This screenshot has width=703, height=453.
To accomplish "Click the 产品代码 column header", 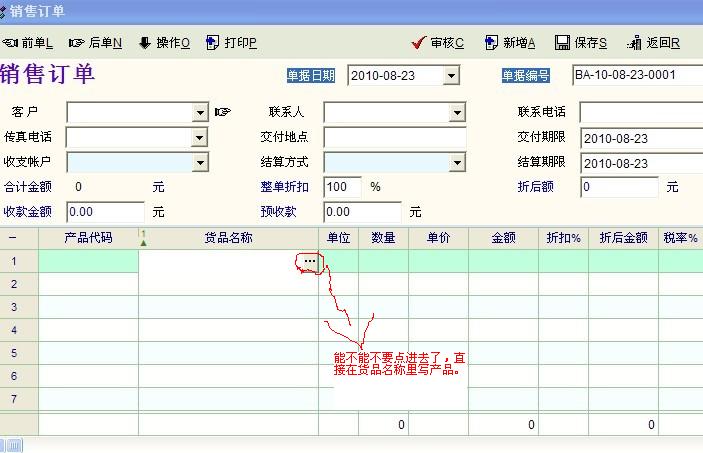I will click(88, 238).
